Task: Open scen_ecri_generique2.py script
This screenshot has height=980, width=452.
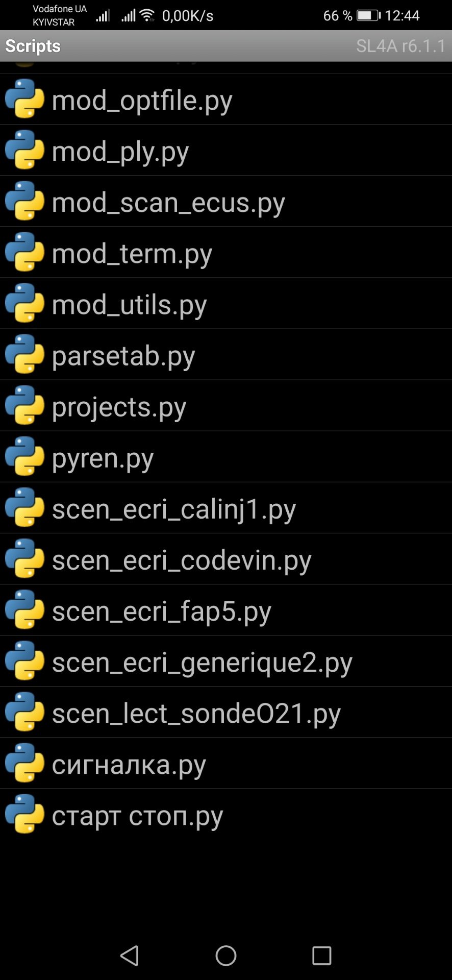Action: pyautogui.click(x=226, y=661)
